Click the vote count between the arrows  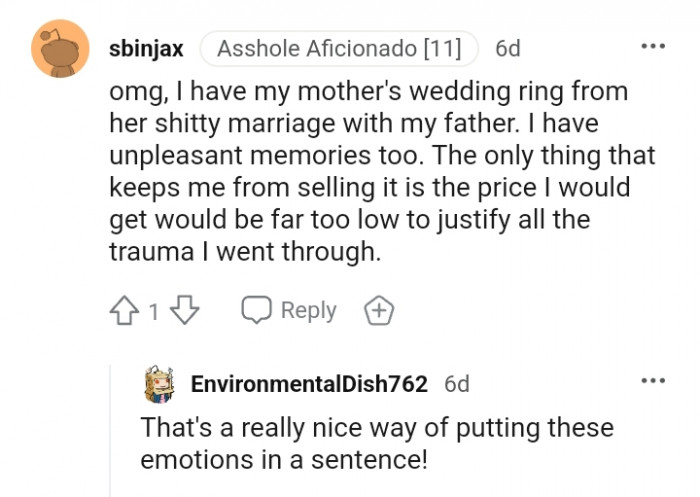pyautogui.click(x=154, y=312)
